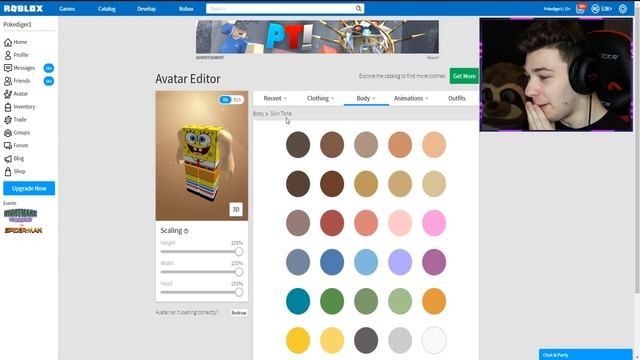Click the avatar preview image
Viewport: 640px width, 360px height.
click(x=202, y=156)
